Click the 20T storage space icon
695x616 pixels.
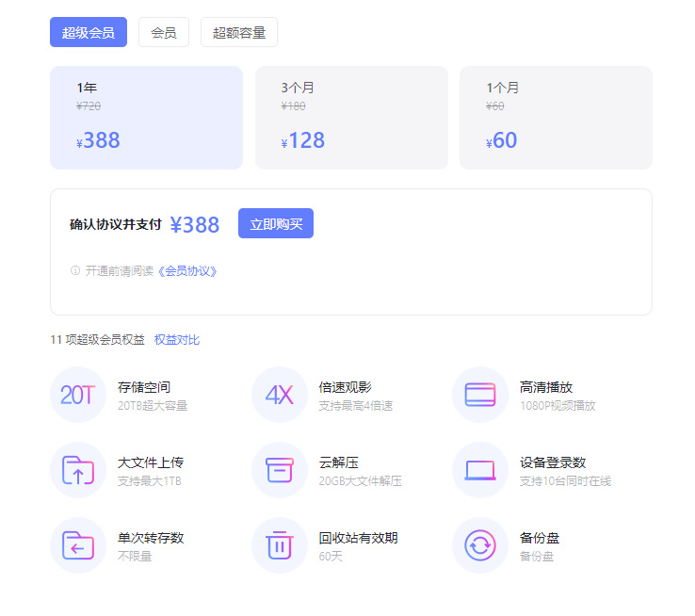click(78, 395)
